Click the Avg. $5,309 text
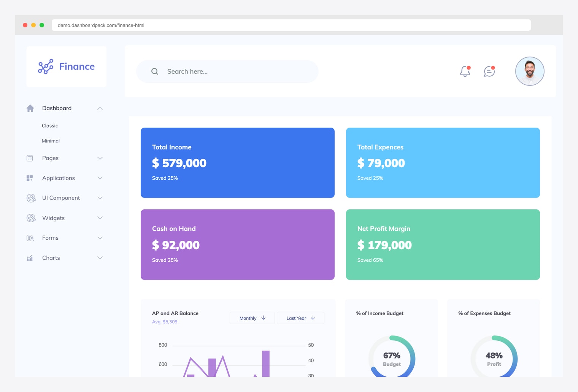Screen dimensions: 578x392 [x=165, y=322]
